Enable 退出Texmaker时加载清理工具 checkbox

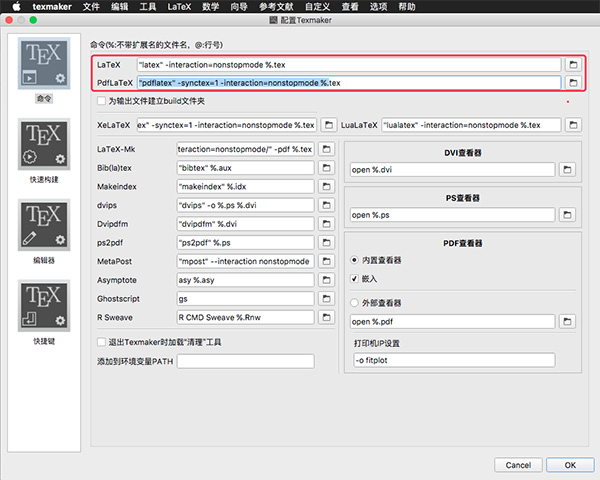coord(101,342)
